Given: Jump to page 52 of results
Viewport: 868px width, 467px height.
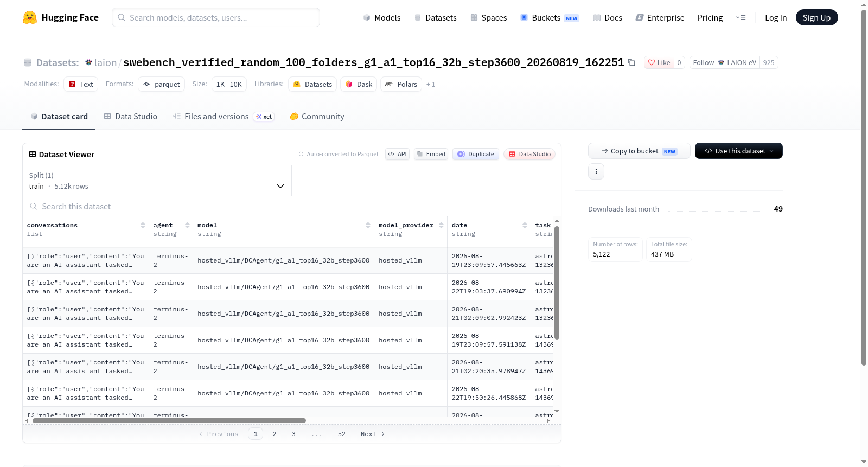Looking at the screenshot, I should (342, 434).
